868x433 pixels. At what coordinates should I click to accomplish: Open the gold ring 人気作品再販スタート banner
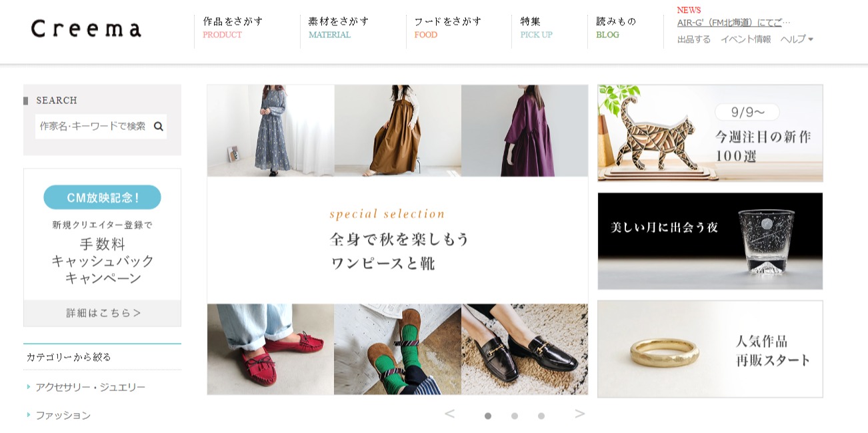710,349
